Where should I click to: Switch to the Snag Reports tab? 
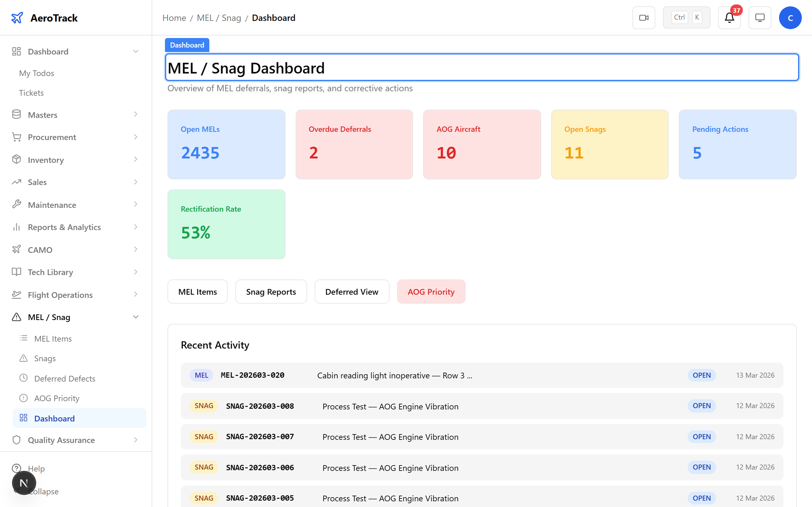(x=271, y=292)
